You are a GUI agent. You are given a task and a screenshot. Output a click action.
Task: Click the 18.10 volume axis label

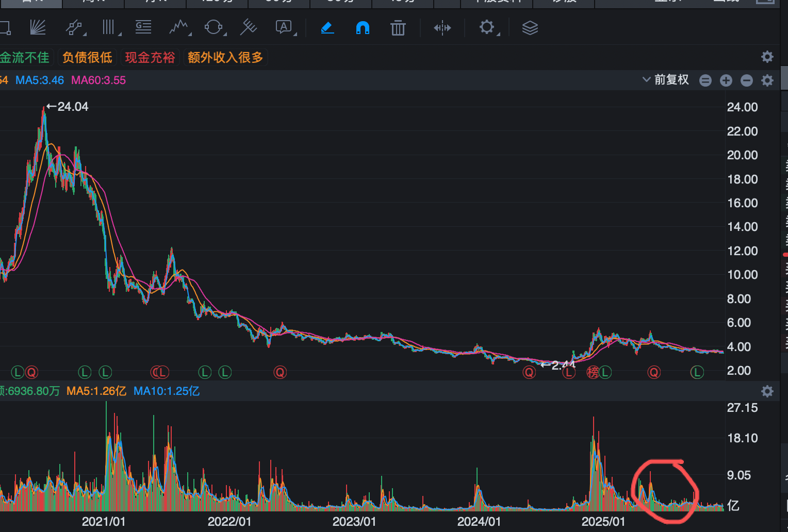tap(742, 438)
